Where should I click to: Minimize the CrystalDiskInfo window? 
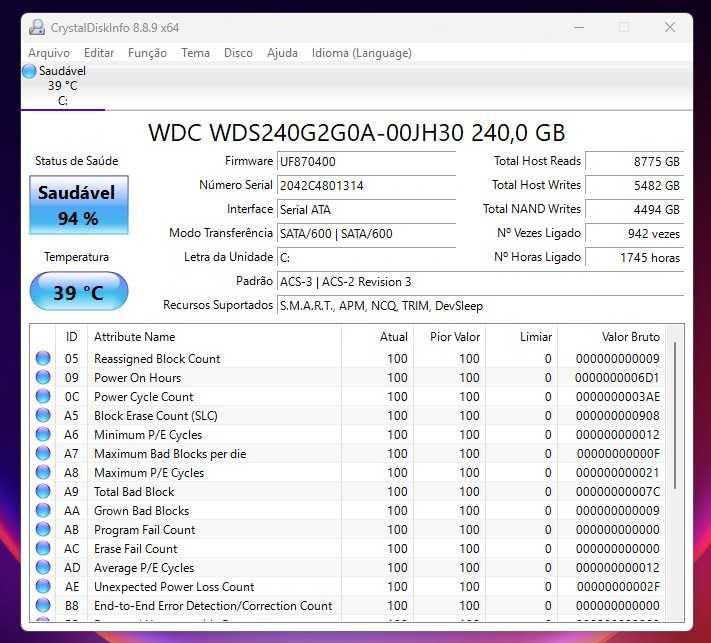tap(579, 27)
